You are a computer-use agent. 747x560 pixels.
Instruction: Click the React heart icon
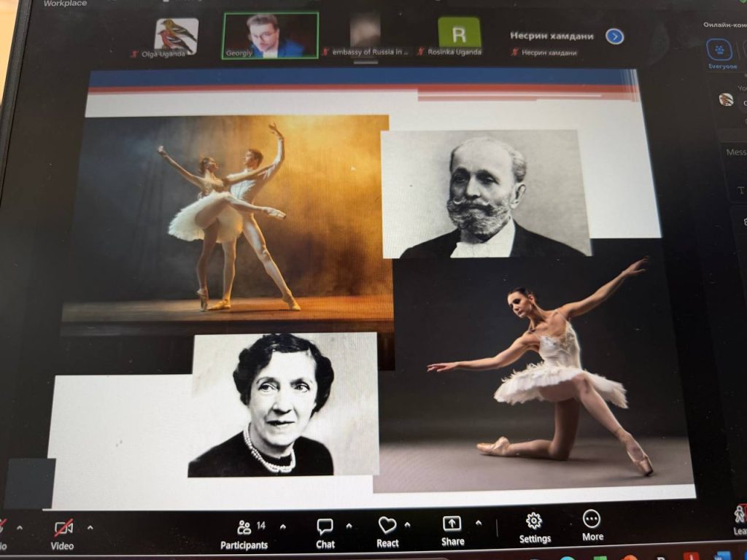point(387,525)
